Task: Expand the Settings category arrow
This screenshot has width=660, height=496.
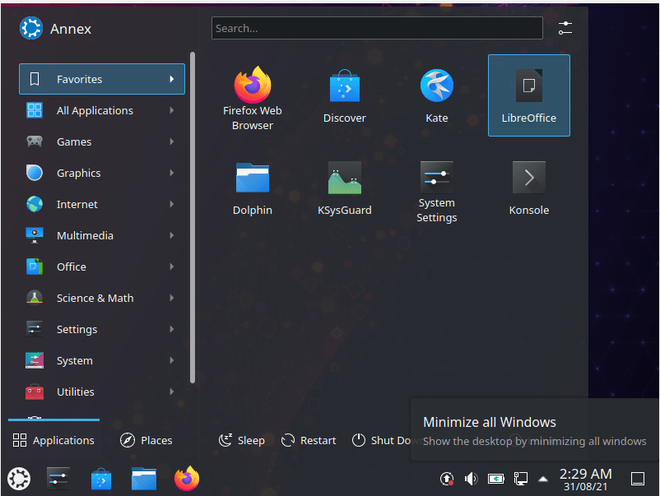Action: (x=172, y=329)
